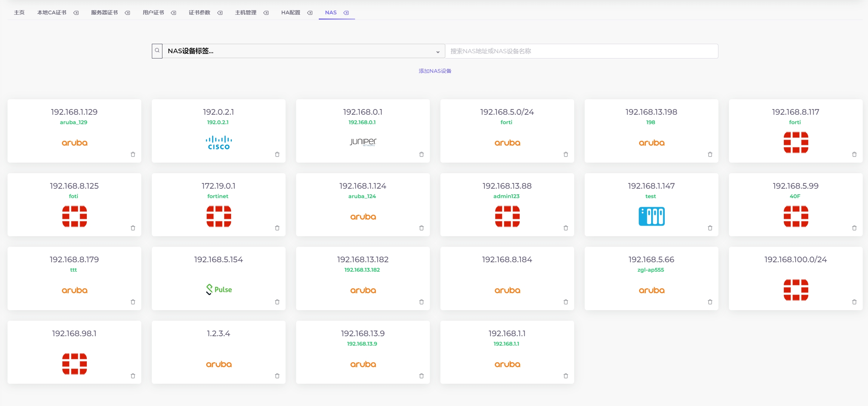Click the Aruba logo on 192.168.1.129 card
This screenshot has width=868, height=406.
74,143
